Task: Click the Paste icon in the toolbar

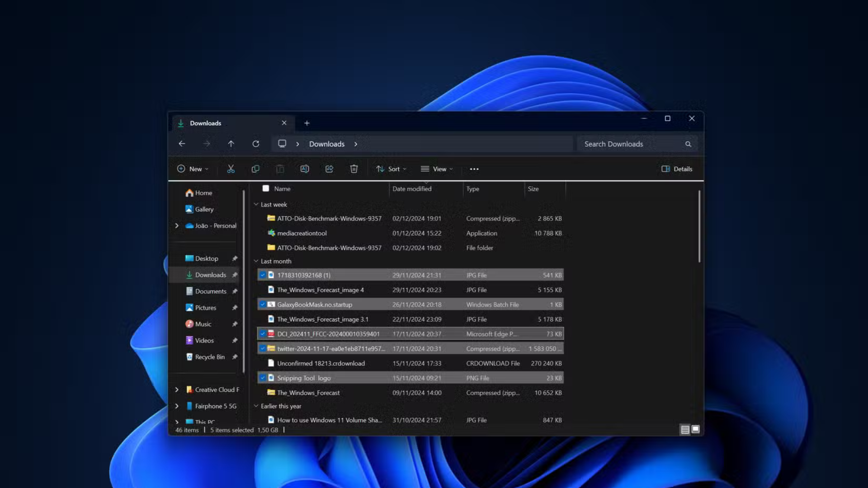Action: [x=280, y=169]
